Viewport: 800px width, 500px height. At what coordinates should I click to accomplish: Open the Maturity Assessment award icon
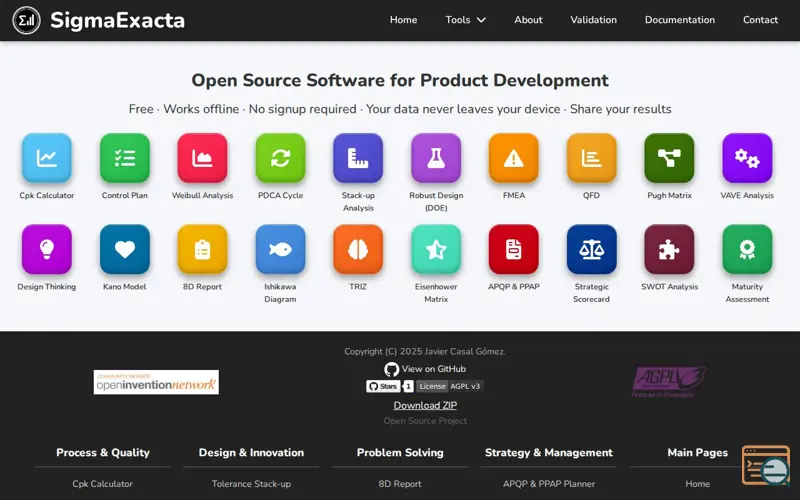coord(747,249)
